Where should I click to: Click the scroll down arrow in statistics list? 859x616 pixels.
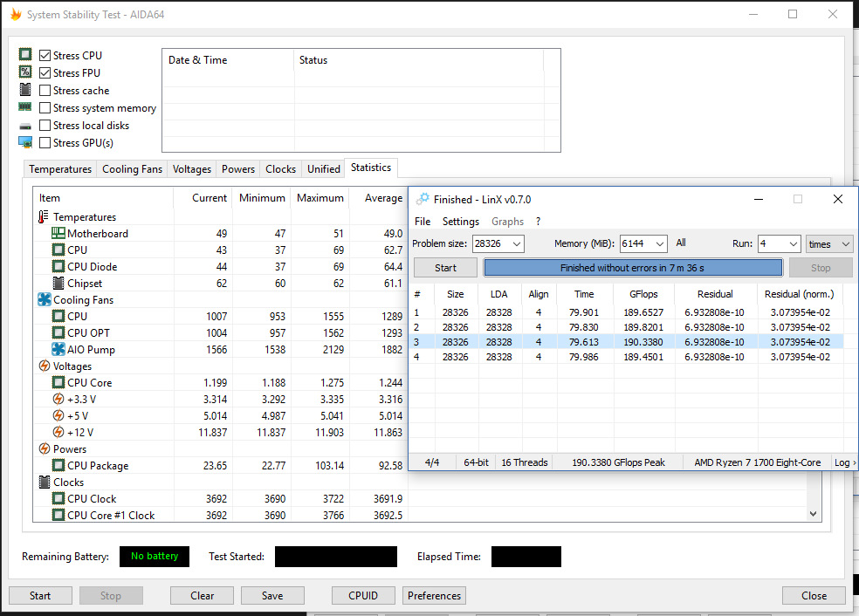pyautogui.click(x=813, y=514)
